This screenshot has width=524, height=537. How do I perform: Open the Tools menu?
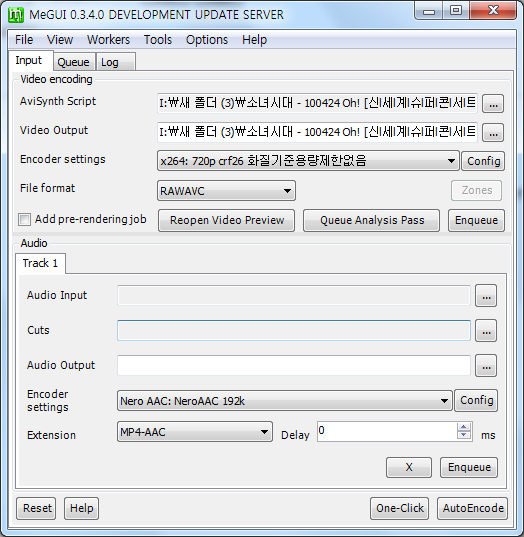pos(158,40)
